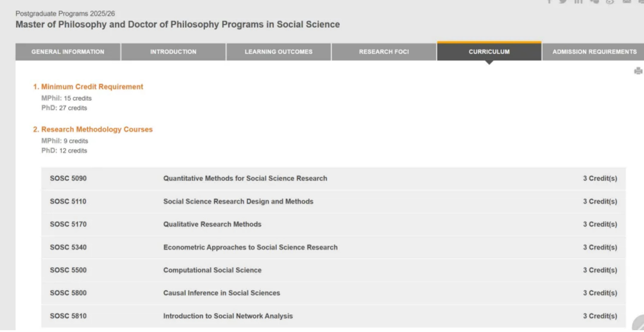Screen dimensions: 644x332
Task: Open the Computational Social Science course entry
Action: (212, 270)
